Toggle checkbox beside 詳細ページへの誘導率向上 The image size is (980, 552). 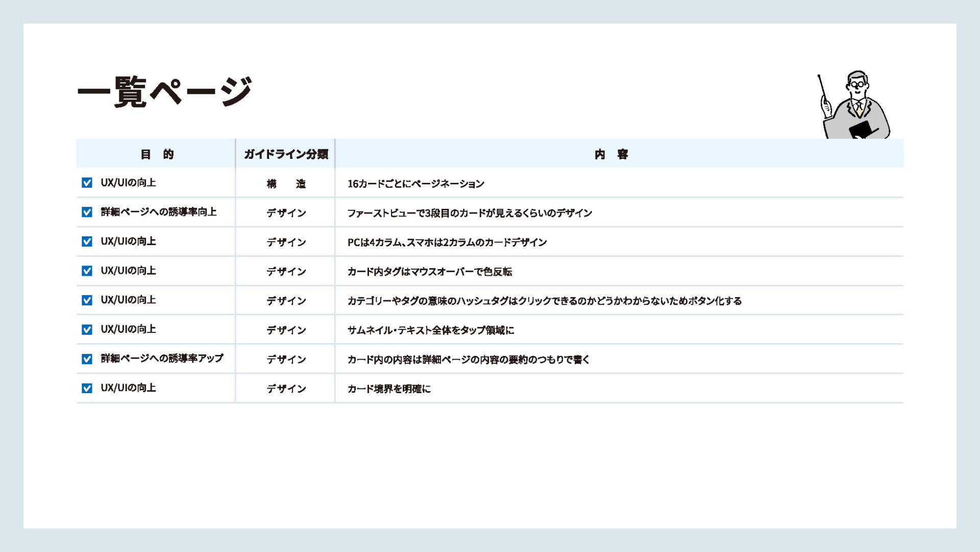click(x=87, y=212)
